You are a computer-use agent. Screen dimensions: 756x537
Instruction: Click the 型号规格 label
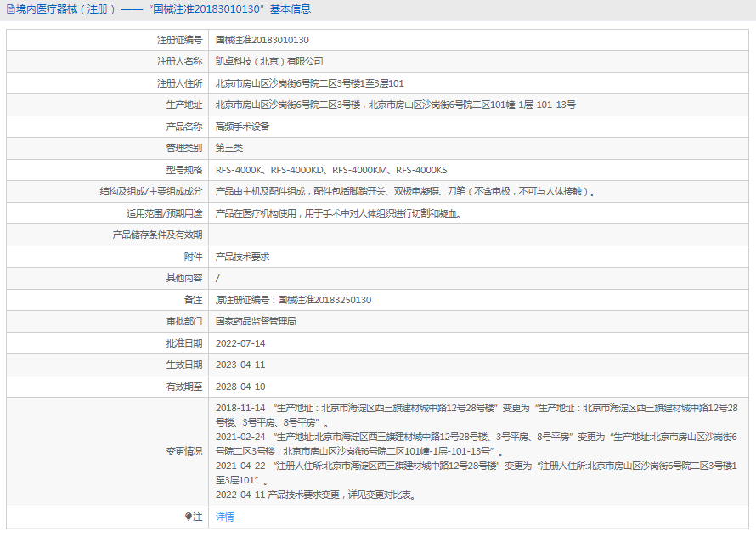pos(184,170)
